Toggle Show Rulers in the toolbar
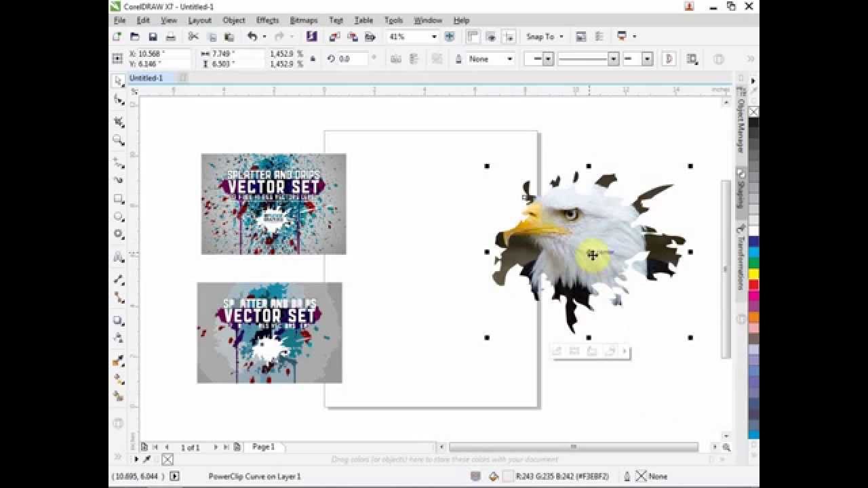Image resolution: width=868 pixels, height=488 pixels. [x=473, y=37]
